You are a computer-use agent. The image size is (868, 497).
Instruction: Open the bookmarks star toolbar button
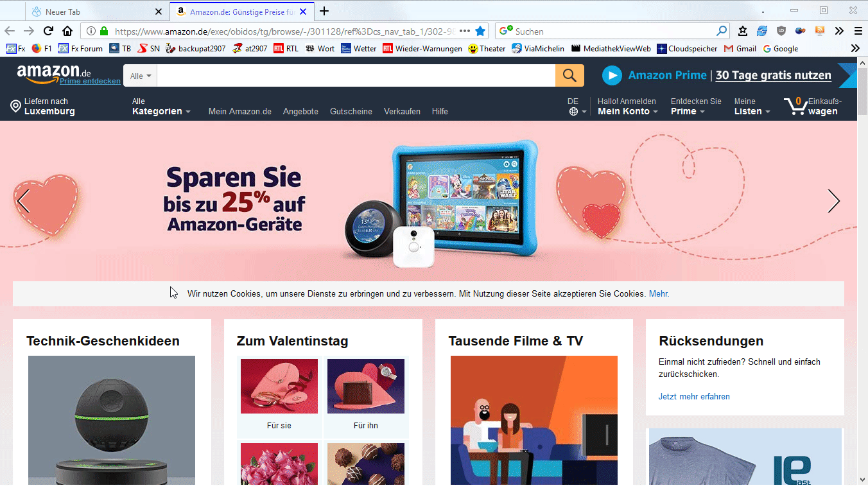[x=743, y=31]
